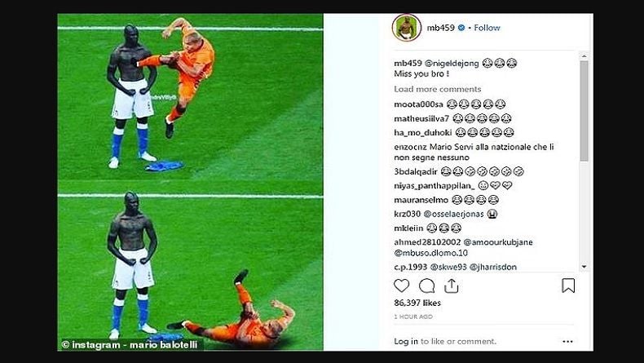
Task: View the 86,397 likes list
Action: click(x=417, y=303)
